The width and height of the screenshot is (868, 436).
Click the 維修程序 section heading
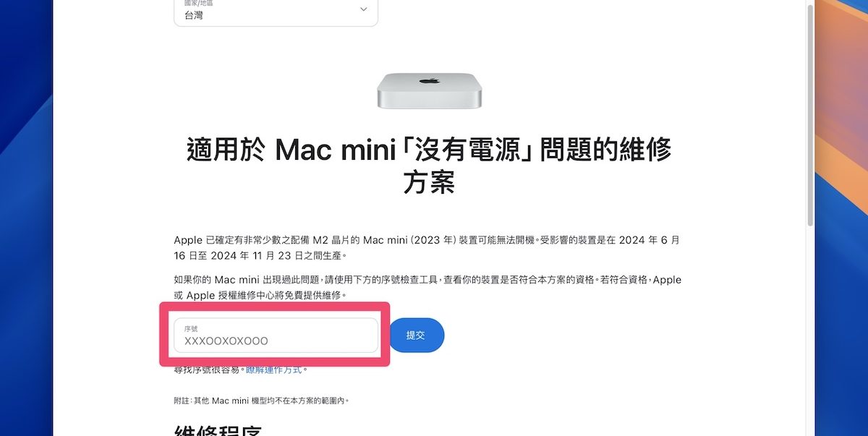click(x=218, y=429)
